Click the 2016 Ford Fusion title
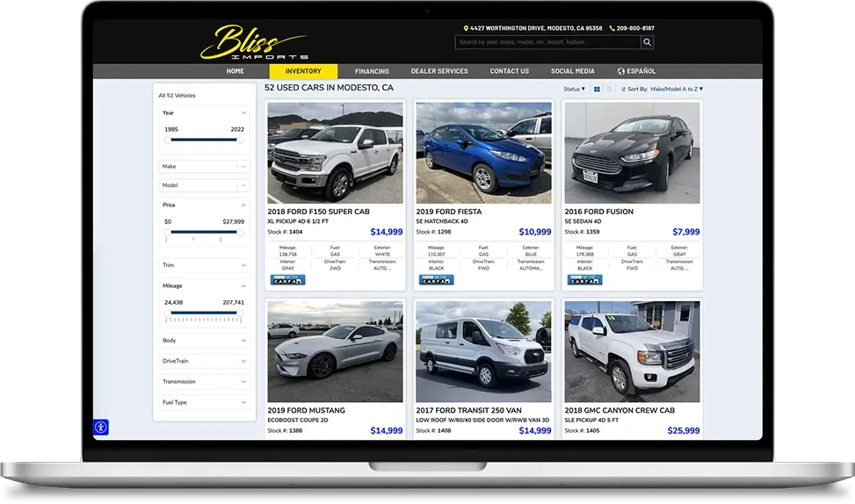The image size is (855, 504). point(598,212)
